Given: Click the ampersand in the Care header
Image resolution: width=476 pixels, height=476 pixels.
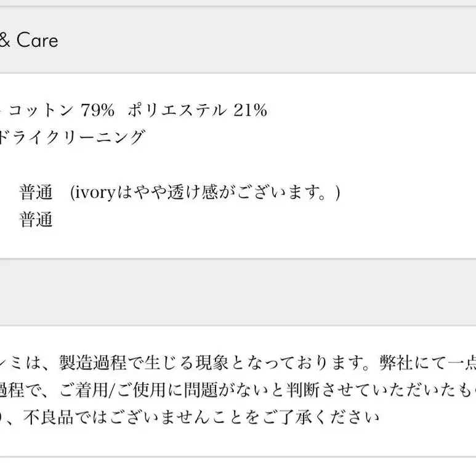Looking at the screenshot, I should (x=5, y=41).
